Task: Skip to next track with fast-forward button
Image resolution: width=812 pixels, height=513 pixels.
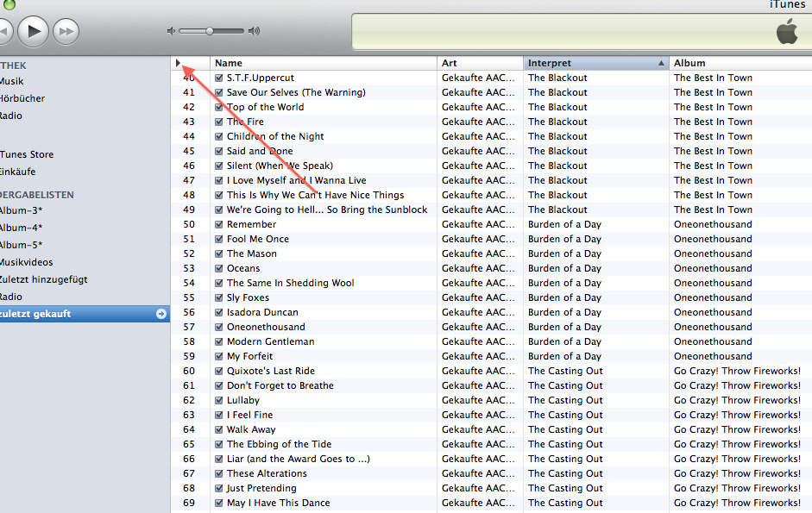Action: tap(66, 32)
